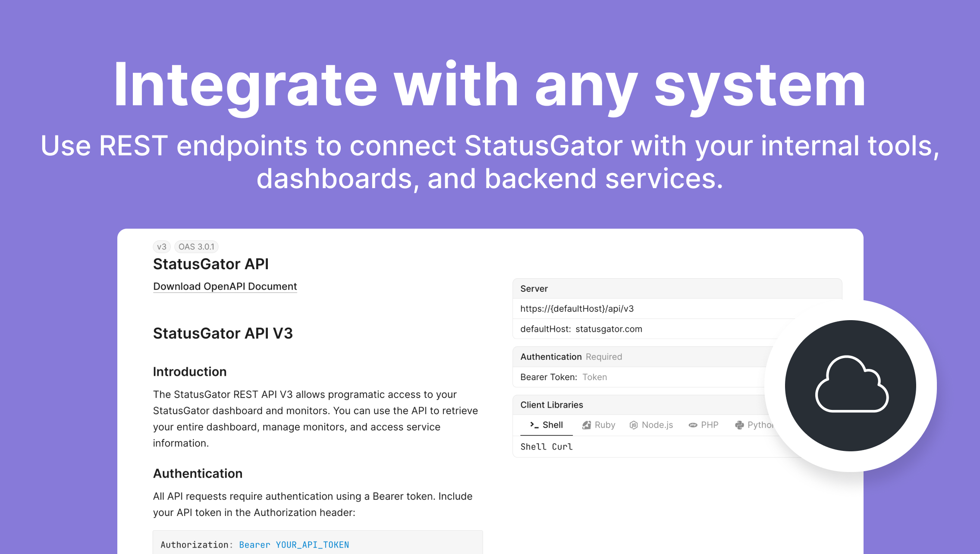
Task: Select the Shell client library tab
Action: coord(547,425)
